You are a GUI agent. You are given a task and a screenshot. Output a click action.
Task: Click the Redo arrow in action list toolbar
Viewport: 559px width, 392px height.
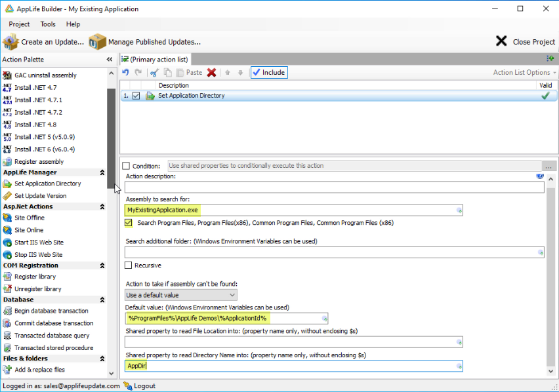[138, 73]
